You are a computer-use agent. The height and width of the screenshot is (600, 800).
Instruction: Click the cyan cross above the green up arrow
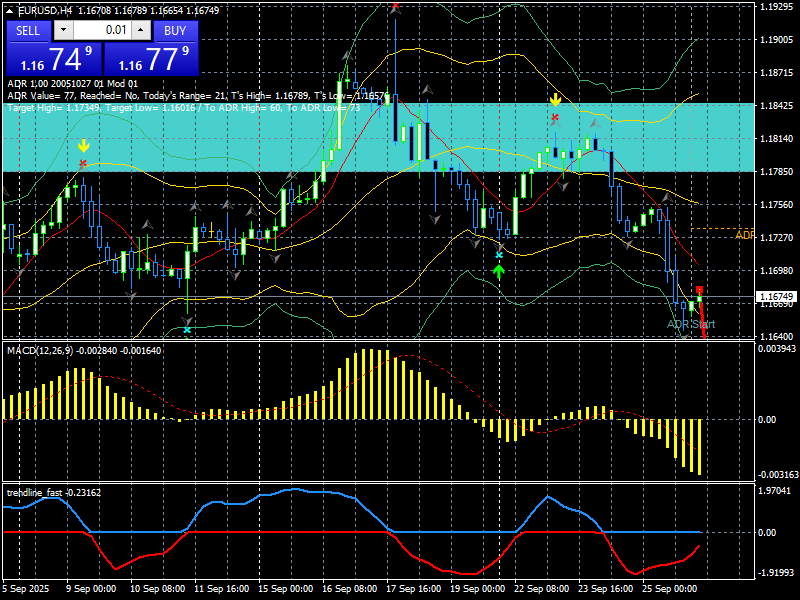tap(499, 255)
